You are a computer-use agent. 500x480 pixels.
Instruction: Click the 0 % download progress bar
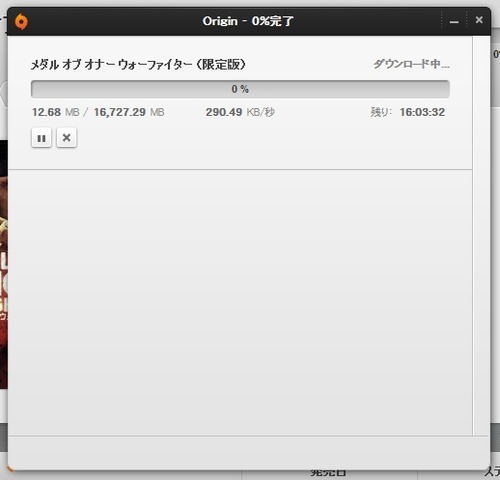point(240,89)
